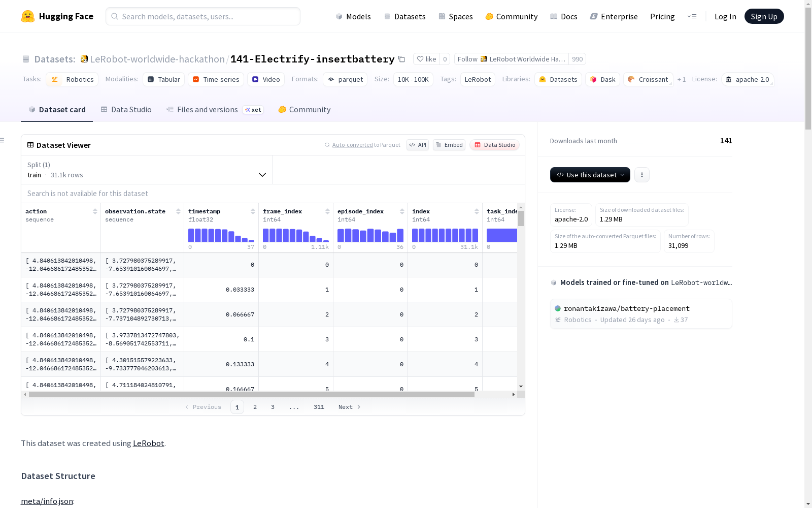Open the dataset options three-dot menu
The width and height of the screenshot is (812, 508).
click(642, 175)
